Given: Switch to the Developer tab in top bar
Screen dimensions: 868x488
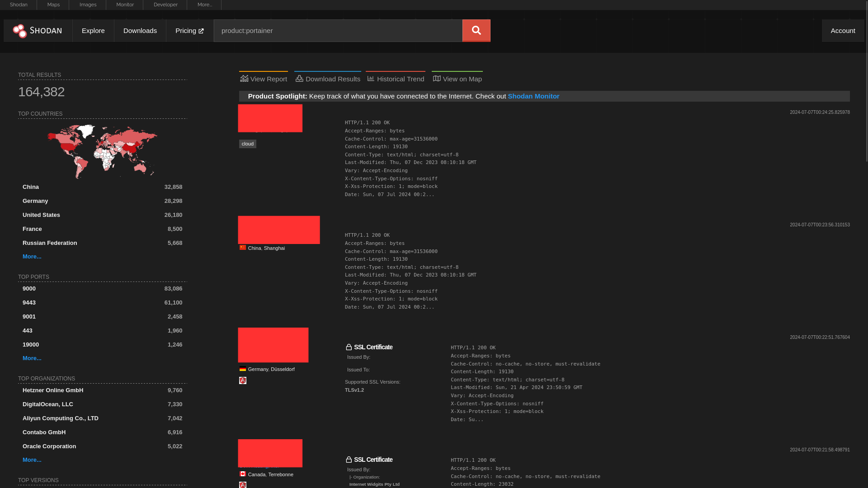Looking at the screenshot, I should 165,5.
